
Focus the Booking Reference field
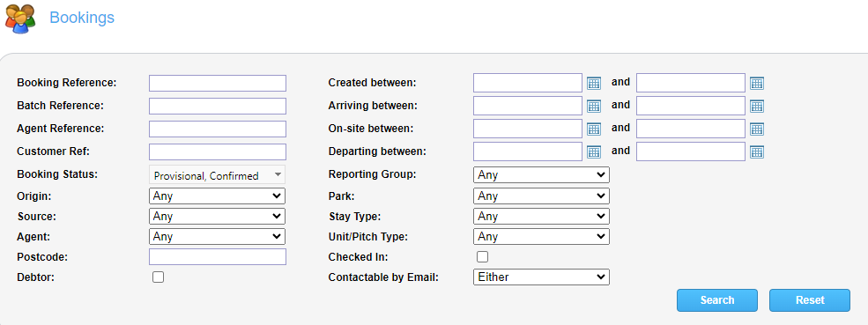[218, 83]
